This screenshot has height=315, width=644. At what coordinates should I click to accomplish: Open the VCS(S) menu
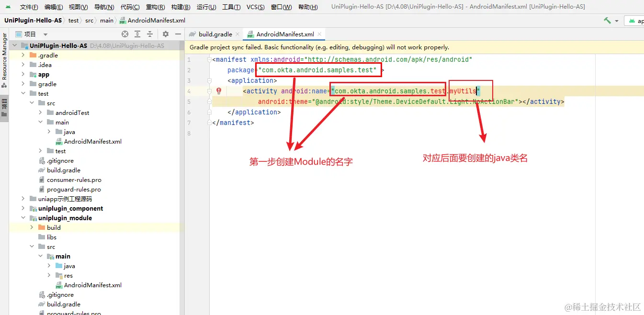point(256,7)
